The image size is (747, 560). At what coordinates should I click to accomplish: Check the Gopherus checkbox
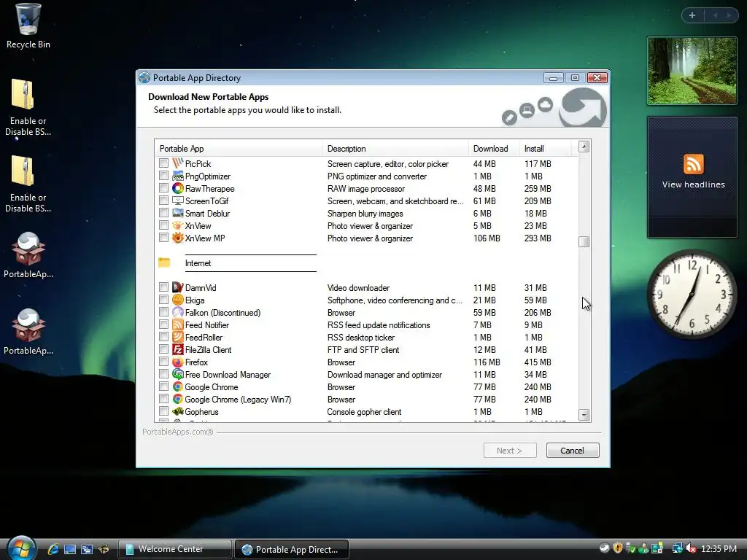click(x=163, y=411)
